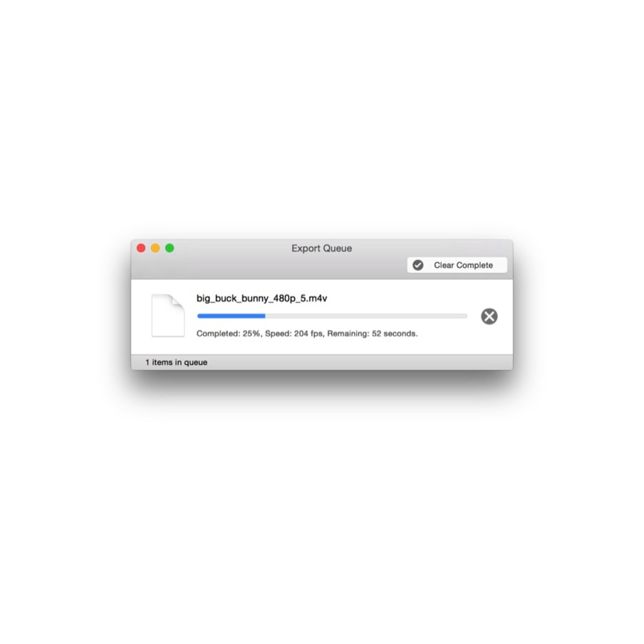Click the blue filled part of progress bar
Image resolution: width=644 pixels, height=644 pixels.
231,316
